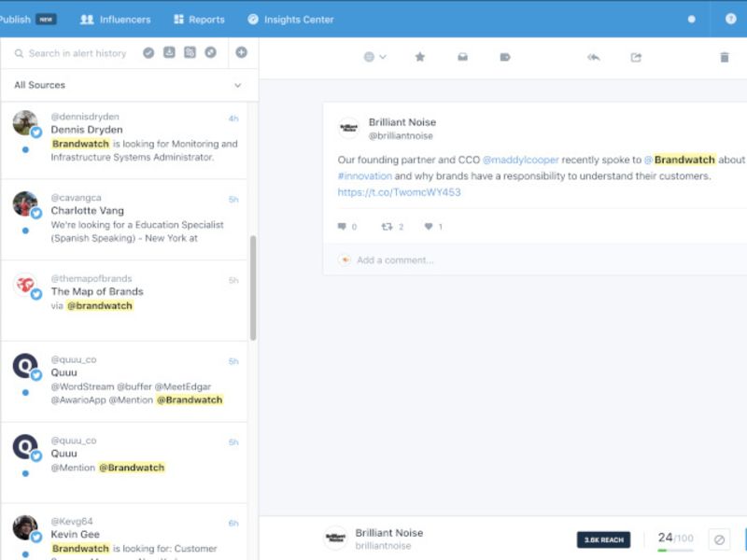The image size is (747, 560).
Task: Click Brilliant Noise avatar in tweet card
Action: [348, 128]
